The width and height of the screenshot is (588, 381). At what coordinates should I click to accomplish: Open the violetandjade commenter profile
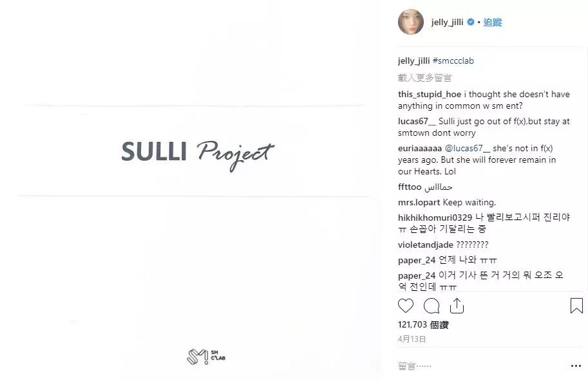(x=426, y=245)
